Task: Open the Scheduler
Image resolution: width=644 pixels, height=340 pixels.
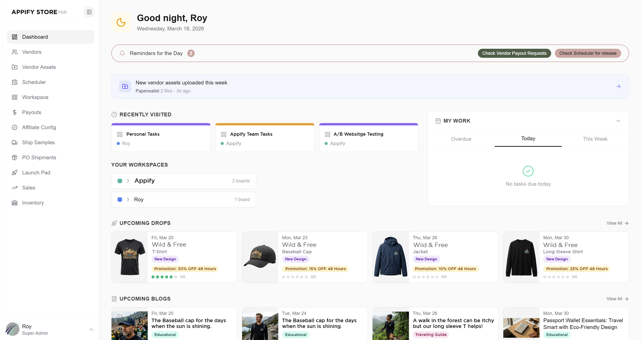Action: tap(34, 82)
